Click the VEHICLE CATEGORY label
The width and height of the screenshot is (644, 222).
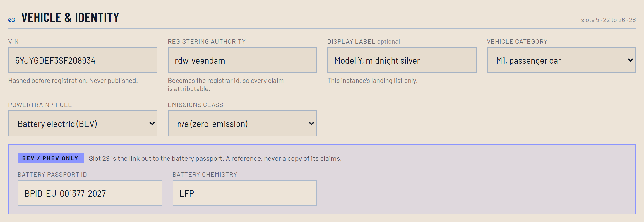tap(517, 42)
